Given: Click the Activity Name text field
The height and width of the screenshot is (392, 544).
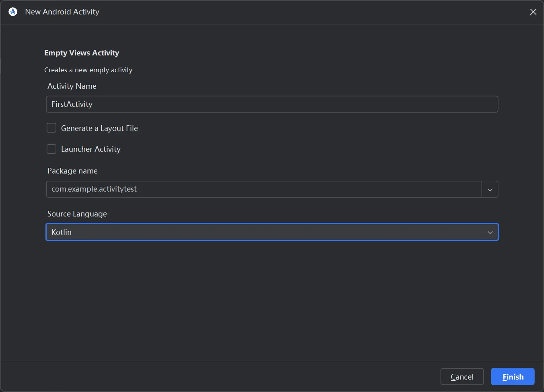Looking at the screenshot, I should click(272, 104).
